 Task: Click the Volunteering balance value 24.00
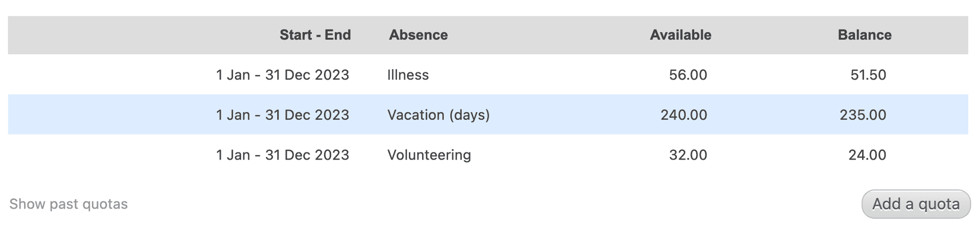pos(867,155)
